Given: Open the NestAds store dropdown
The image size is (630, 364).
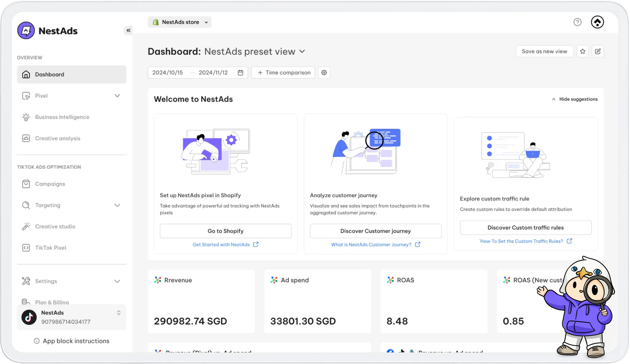Looking at the screenshot, I should (x=179, y=22).
